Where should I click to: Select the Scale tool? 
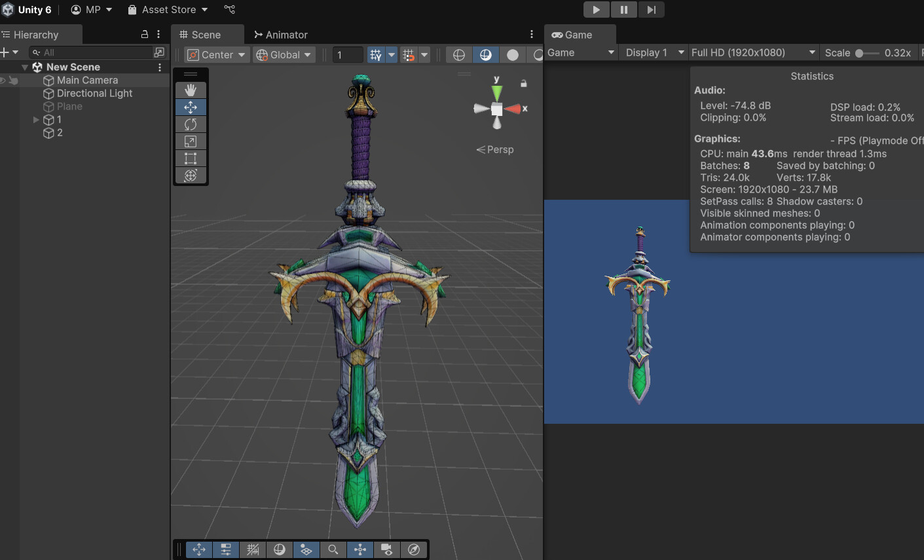point(191,141)
